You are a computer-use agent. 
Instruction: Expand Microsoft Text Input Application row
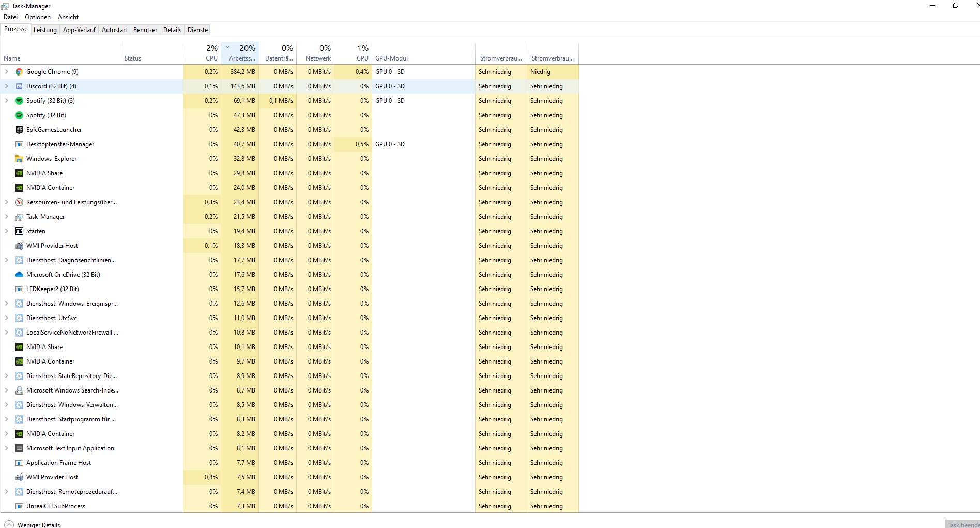coord(7,448)
